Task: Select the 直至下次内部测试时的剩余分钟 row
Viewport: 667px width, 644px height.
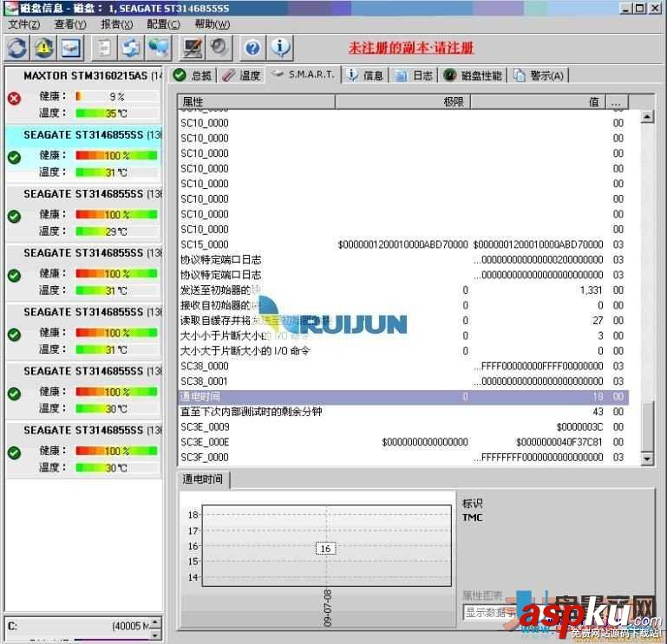Action: 403,412
